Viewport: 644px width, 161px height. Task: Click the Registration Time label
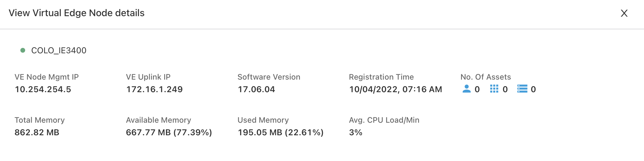[x=381, y=77]
